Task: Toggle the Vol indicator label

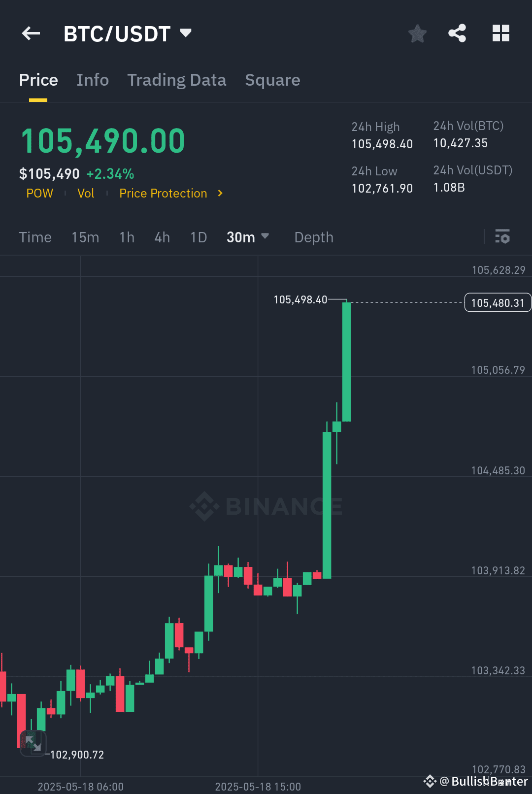Action: click(86, 193)
